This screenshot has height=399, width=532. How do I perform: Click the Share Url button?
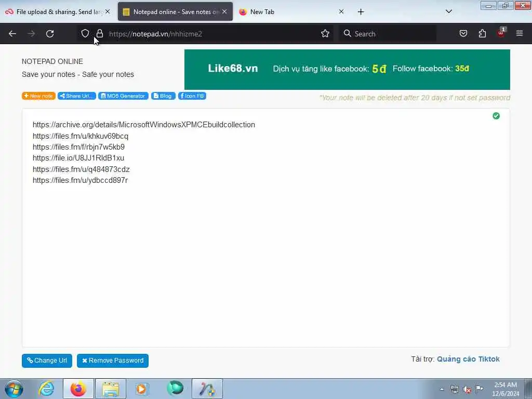click(77, 96)
